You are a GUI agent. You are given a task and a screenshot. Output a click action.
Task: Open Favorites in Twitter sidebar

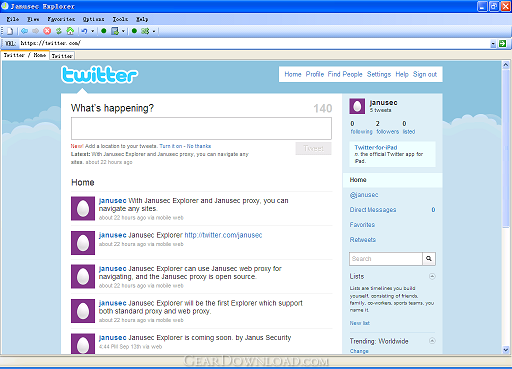coord(362,225)
